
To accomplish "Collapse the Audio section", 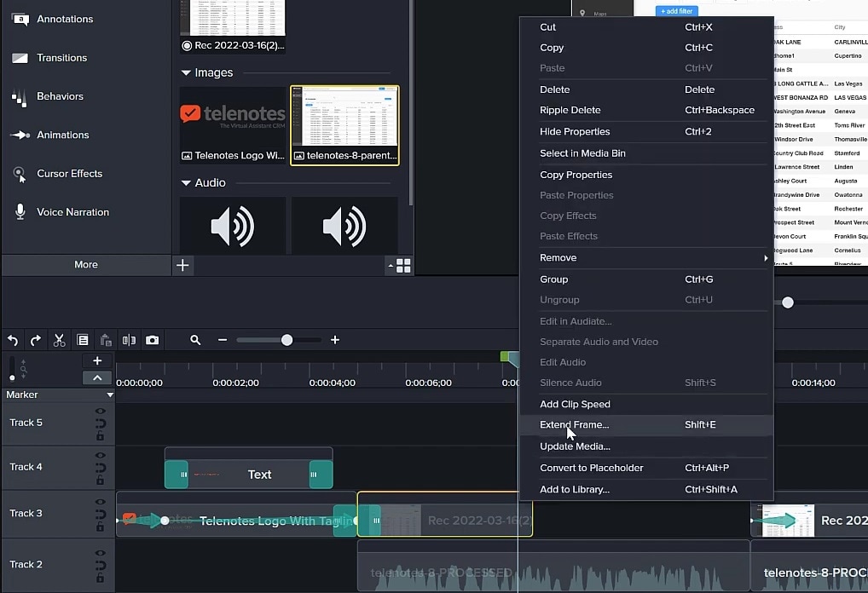I will 186,183.
